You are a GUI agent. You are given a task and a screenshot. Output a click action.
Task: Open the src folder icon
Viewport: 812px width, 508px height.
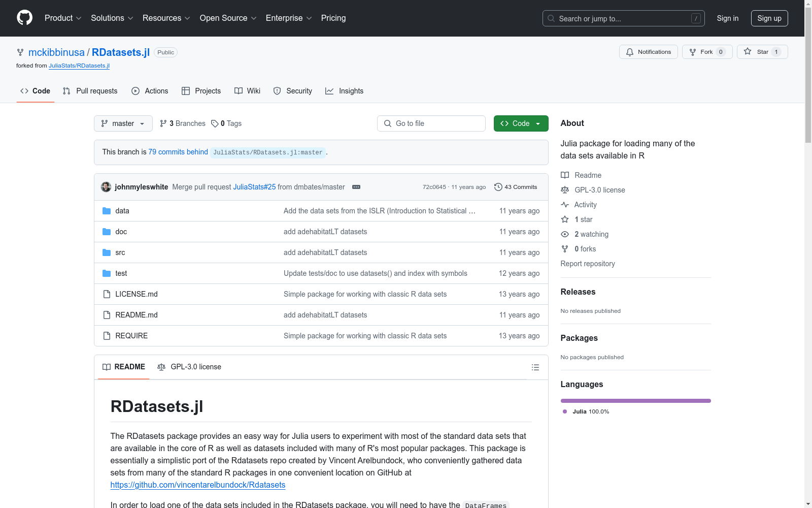(107, 252)
